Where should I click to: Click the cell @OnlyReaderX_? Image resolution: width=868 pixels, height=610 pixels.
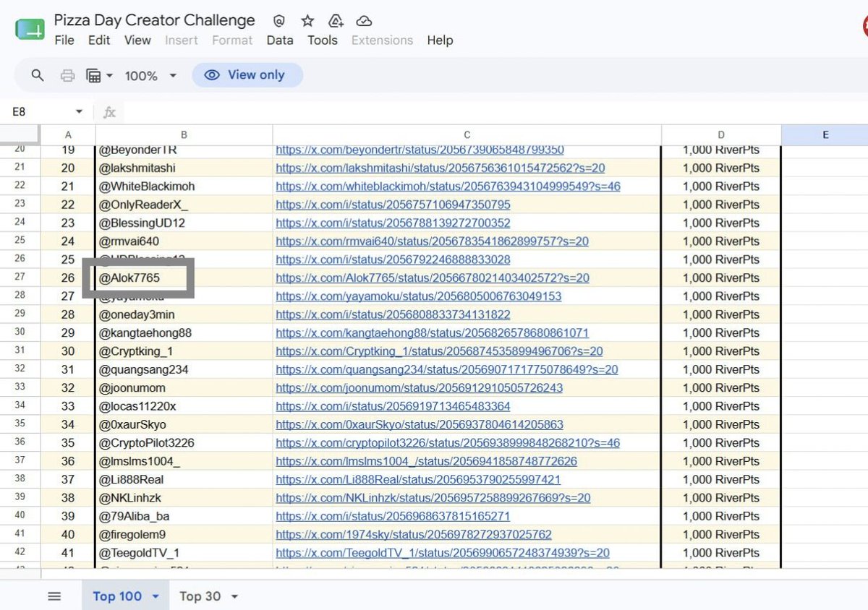pyautogui.click(x=184, y=205)
